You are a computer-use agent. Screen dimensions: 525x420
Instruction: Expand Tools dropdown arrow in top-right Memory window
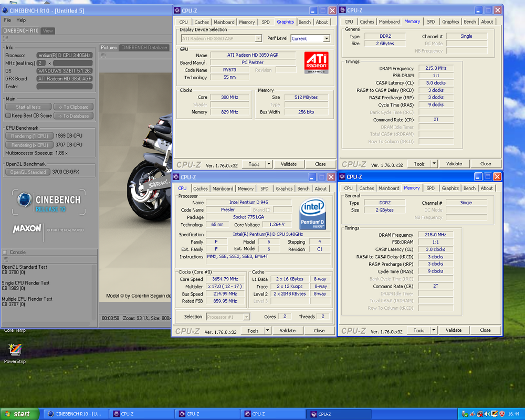click(x=434, y=164)
